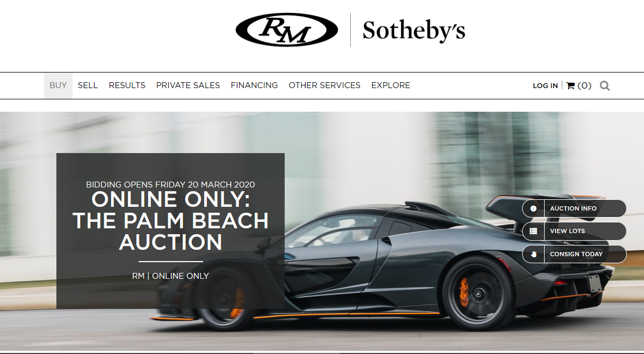Click the VIEW LOTS button

point(574,231)
